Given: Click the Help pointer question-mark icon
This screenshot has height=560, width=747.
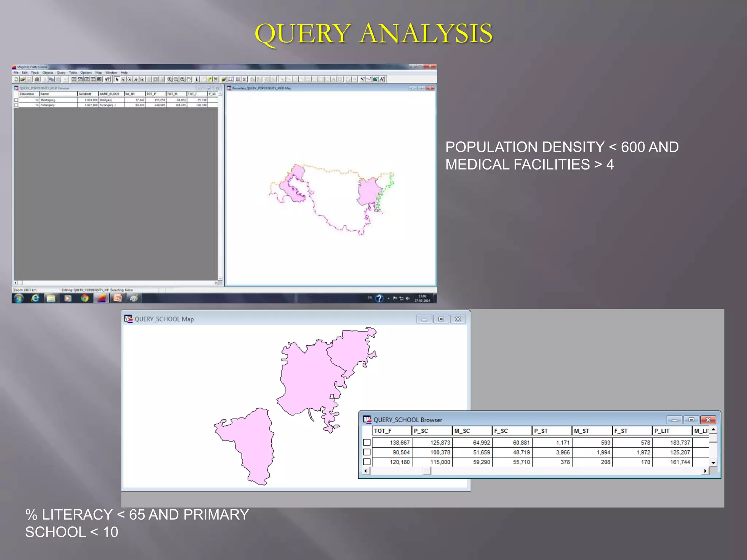Looking at the screenshot, I should click(107, 79).
